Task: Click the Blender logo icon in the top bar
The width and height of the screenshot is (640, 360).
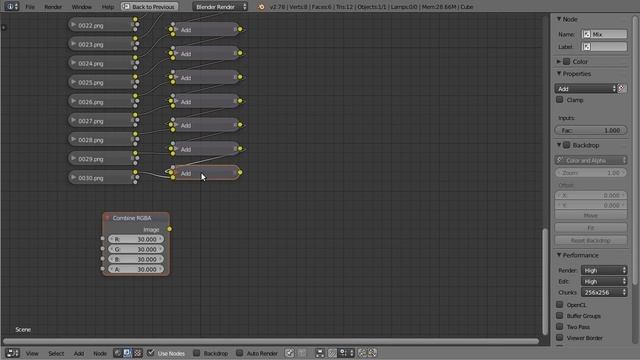Action: pyautogui.click(x=261, y=7)
